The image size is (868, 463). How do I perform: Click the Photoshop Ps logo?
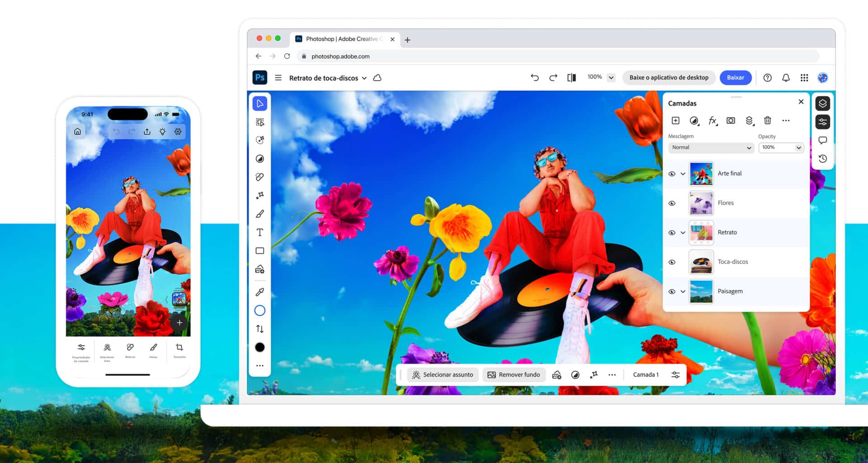click(260, 77)
